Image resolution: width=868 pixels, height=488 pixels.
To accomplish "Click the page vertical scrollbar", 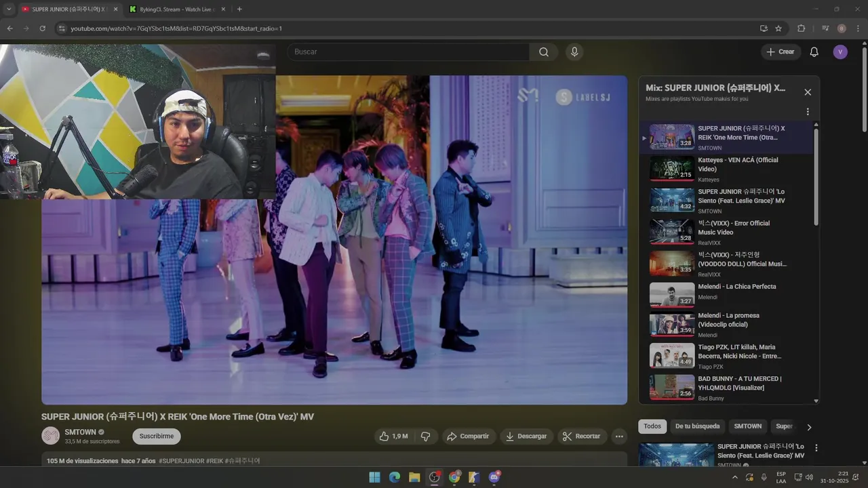I will (864, 88).
